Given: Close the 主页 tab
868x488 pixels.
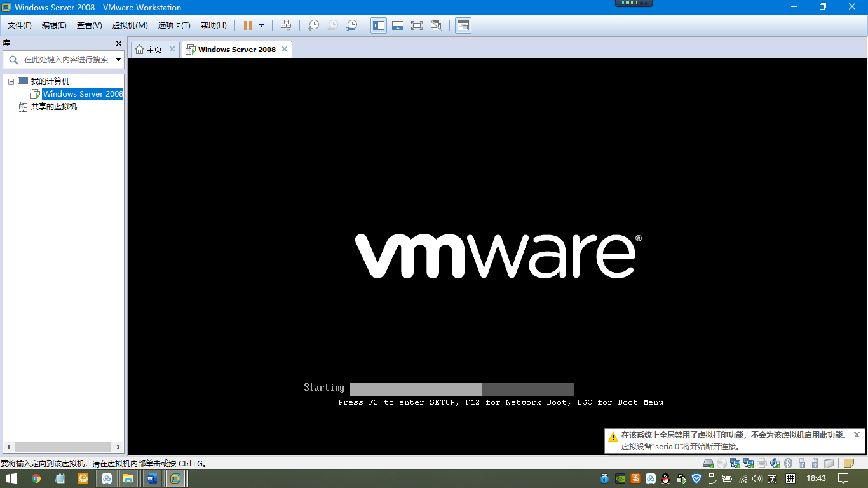Looking at the screenshot, I should (172, 49).
